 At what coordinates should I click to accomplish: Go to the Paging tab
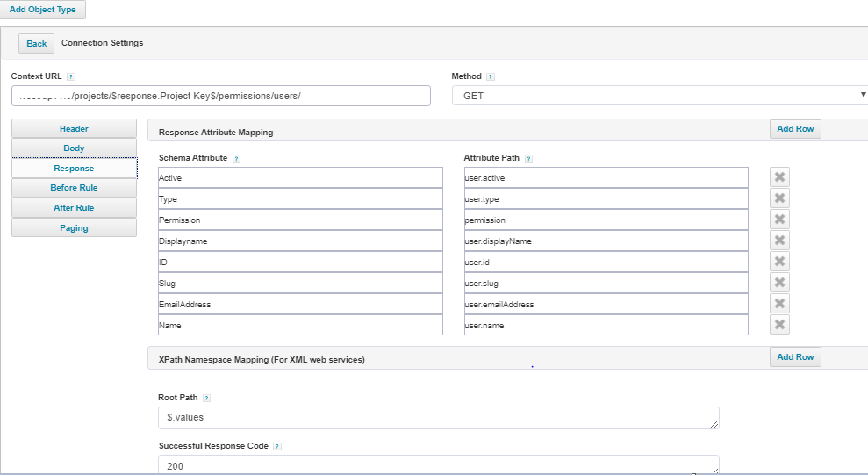click(74, 228)
